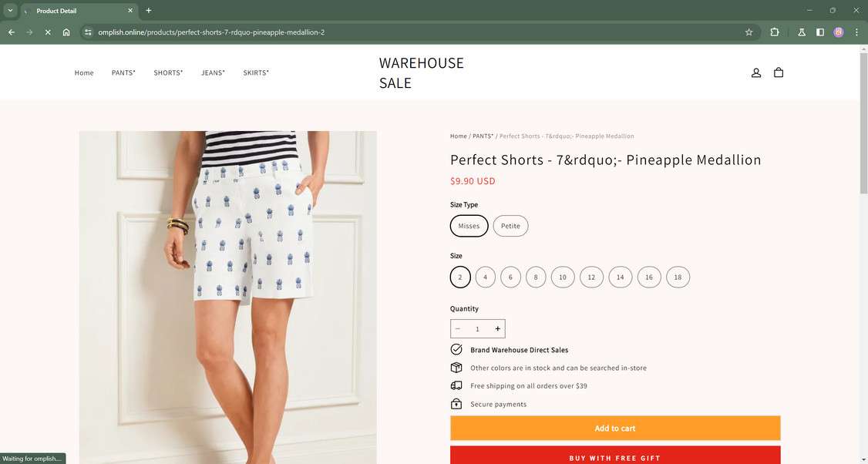This screenshot has height=464, width=868.
Task: Increase quantity with the plus button
Action: [498, 329]
